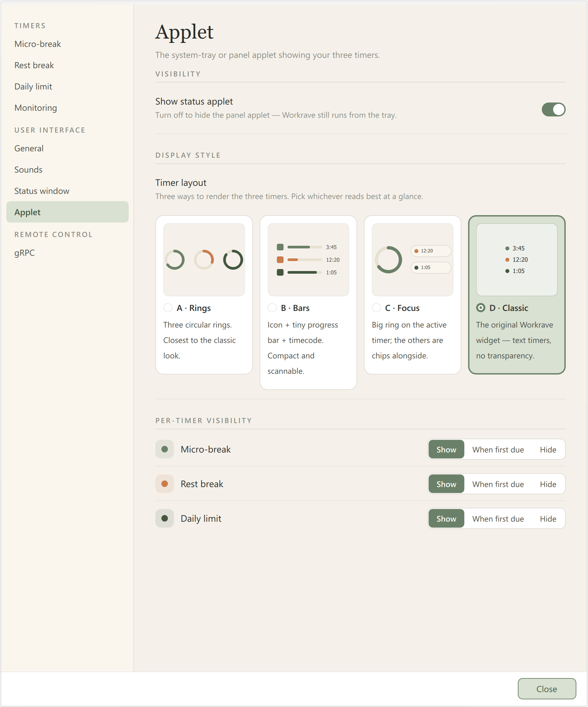The height and width of the screenshot is (707, 588).
Task: Set Daily limit visibility to Show
Action: tap(446, 519)
